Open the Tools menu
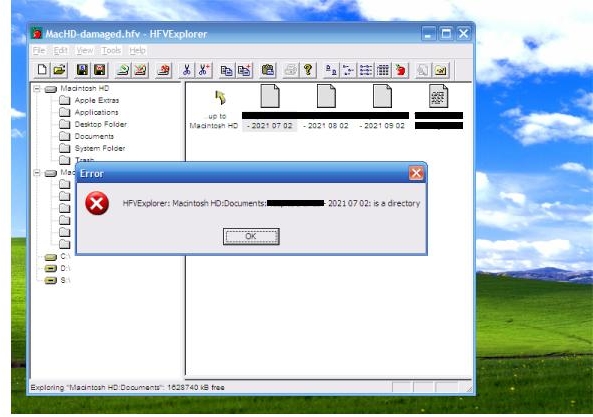This screenshot has height=417, width=593. [111, 50]
